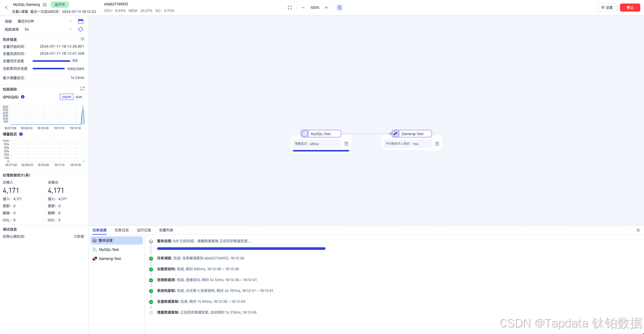Zoom out the canvas with minus icon
644x334 pixels.
(303, 8)
